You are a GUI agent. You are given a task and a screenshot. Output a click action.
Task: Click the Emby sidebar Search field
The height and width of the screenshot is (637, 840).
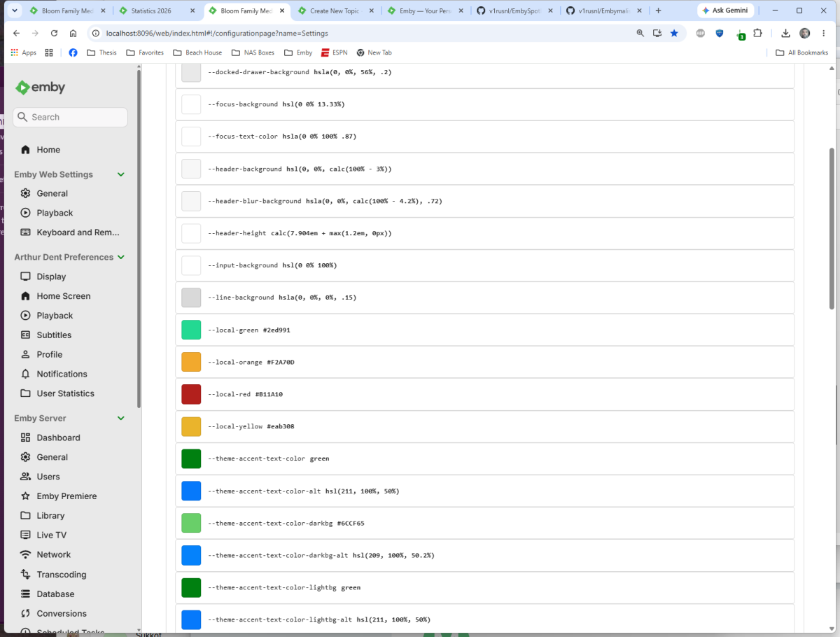coord(70,117)
